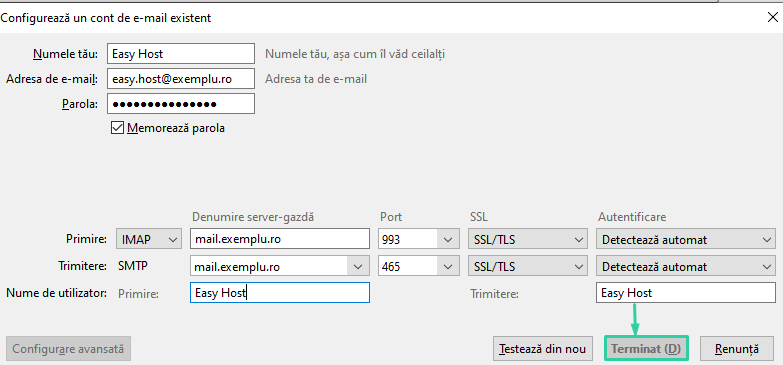
Task: Click the 'SSL' column header
Action: point(478,217)
